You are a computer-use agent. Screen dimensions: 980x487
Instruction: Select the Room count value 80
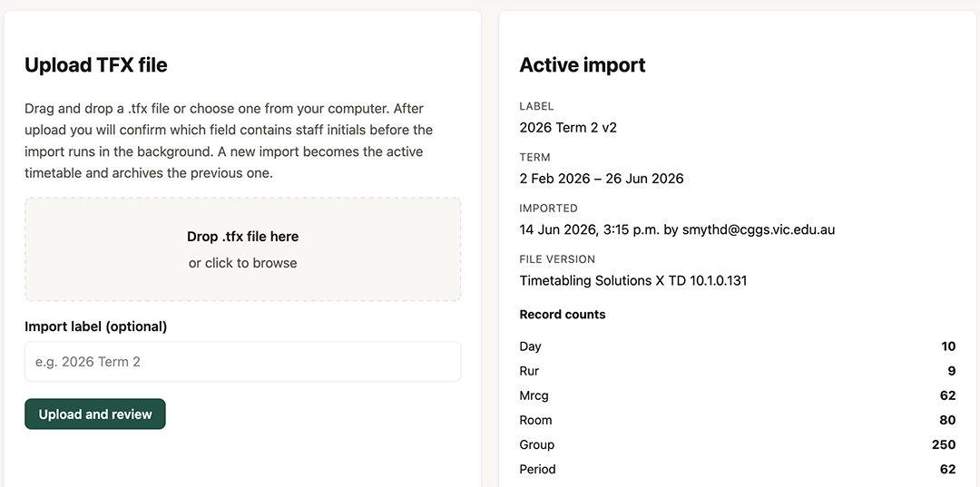(947, 420)
